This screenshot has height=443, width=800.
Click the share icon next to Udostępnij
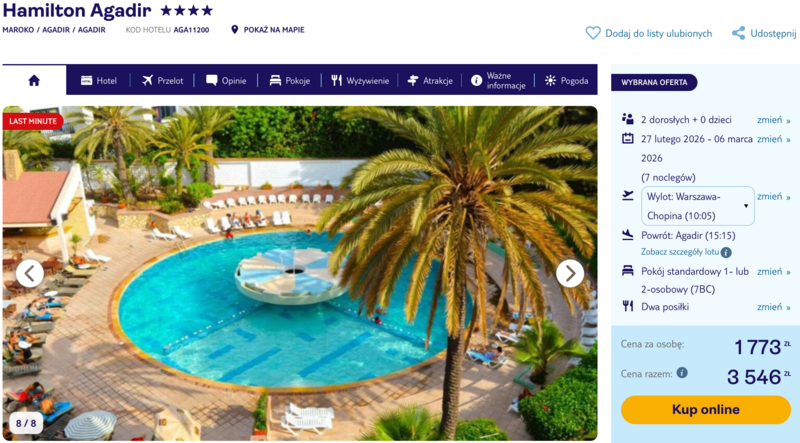click(738, 33)
